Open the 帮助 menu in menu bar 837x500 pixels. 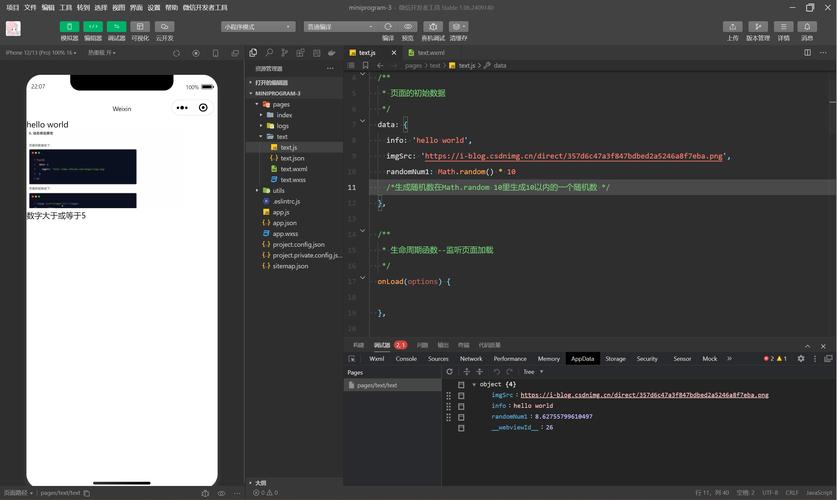tap(171, 7)
